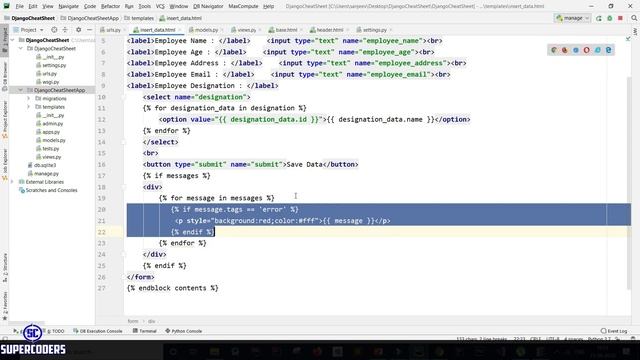This screenshot has height=360, width=640.
Task: Select models.py in project tree
Action: click(54, 140)
